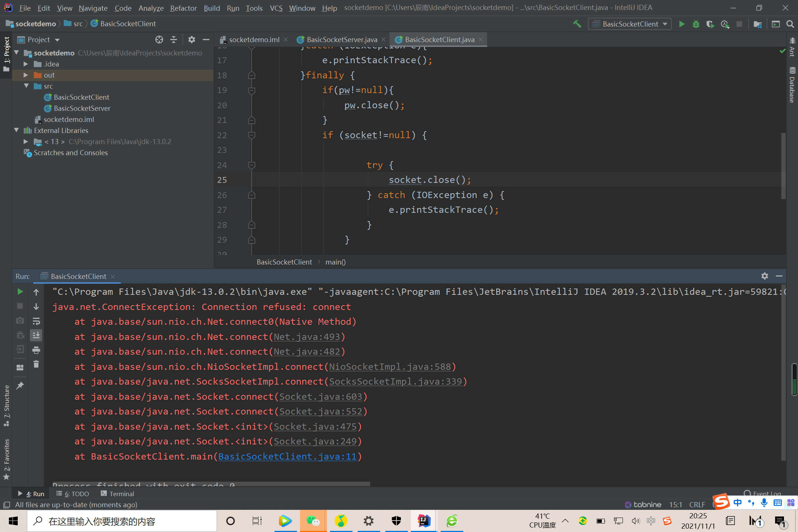The width and height of the screenshot is (798, 532).
Task: Collapse the src folder
Action: point(26,86)
